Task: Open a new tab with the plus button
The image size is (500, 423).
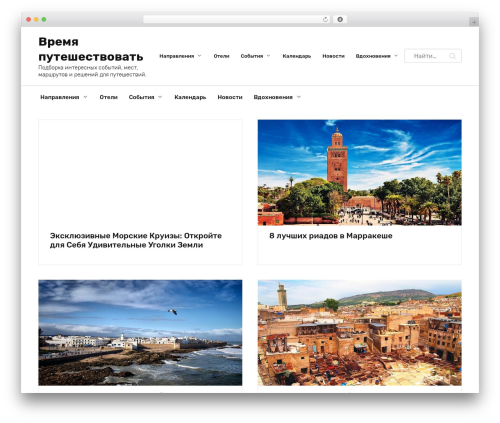Action: tap(474, 22)
